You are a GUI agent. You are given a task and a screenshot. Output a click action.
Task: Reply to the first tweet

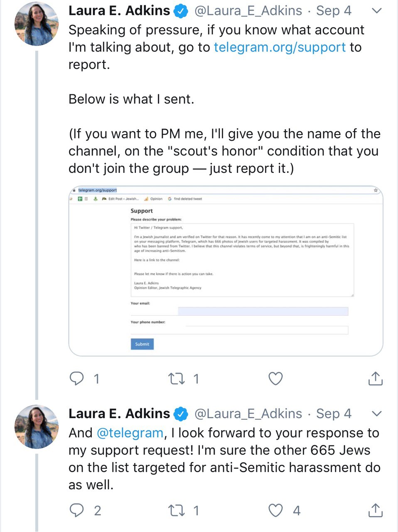click(x=77, y=379)
